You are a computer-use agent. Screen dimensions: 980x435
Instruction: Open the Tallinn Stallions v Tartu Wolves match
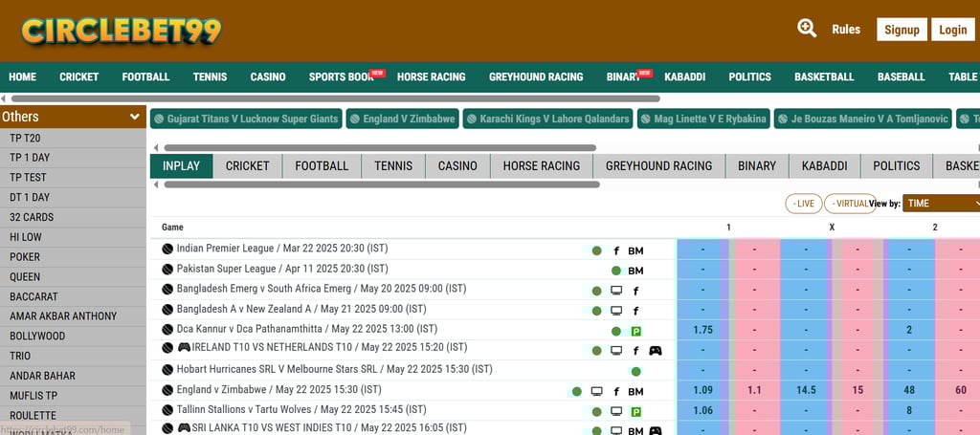pyautogui.click(x=301, y=409)
